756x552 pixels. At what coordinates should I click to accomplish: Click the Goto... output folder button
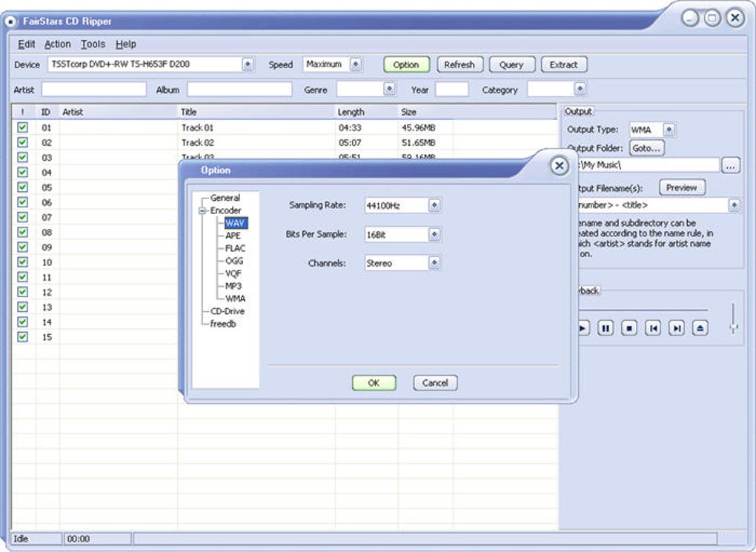pos(646,148)
